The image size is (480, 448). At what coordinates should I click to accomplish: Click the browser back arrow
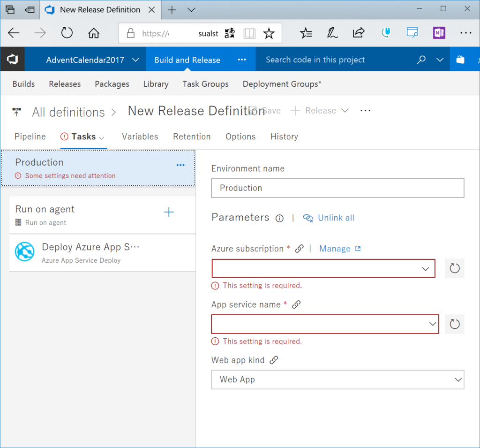tap(14, 33)
